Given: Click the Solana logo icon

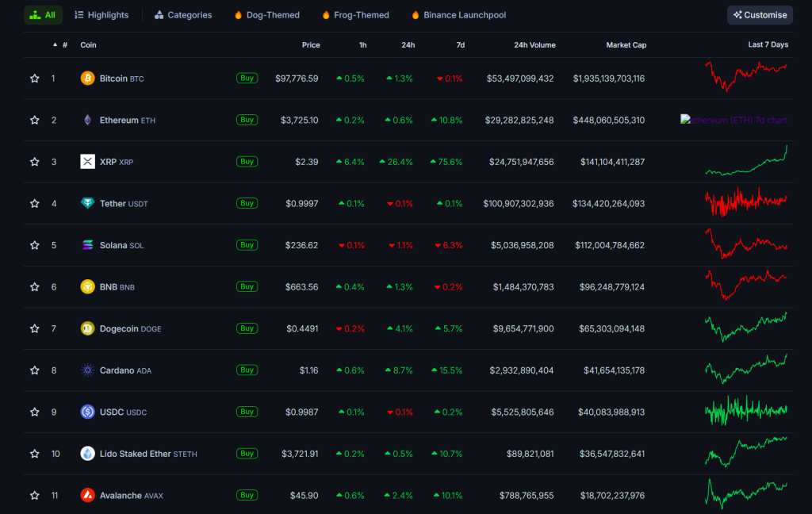Looking at the screenshot, I should 87,245.
